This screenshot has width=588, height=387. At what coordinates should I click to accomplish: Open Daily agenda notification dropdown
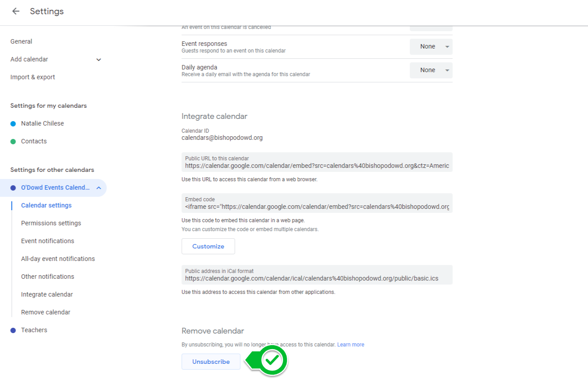pyautogui.click(x=431, y=70)
